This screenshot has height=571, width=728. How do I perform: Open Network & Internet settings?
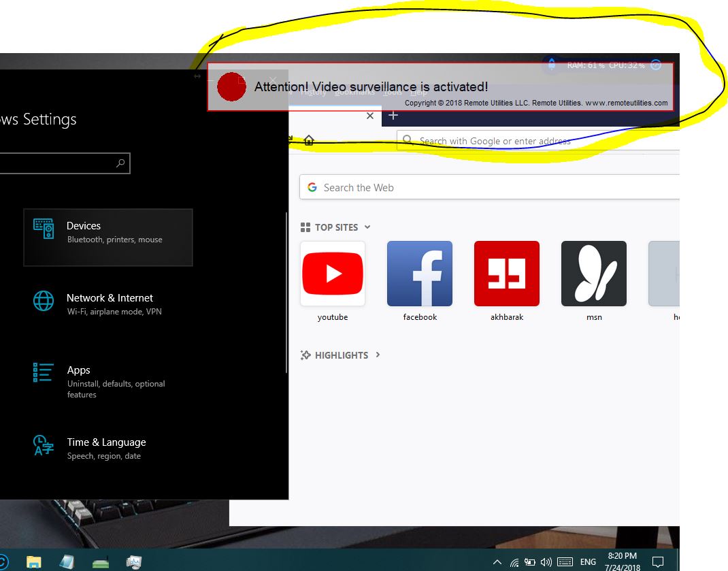pyautogui.click(x=109, y=304)
